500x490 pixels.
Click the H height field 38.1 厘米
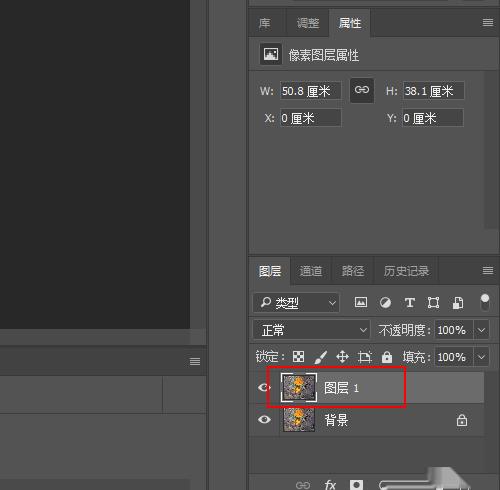click(x=433, y=91)
